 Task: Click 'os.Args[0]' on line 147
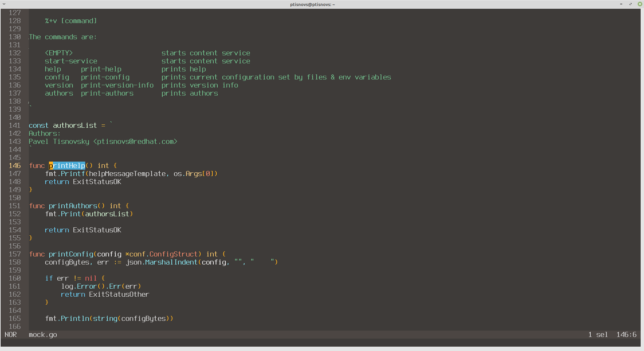(x=194, y=174)
